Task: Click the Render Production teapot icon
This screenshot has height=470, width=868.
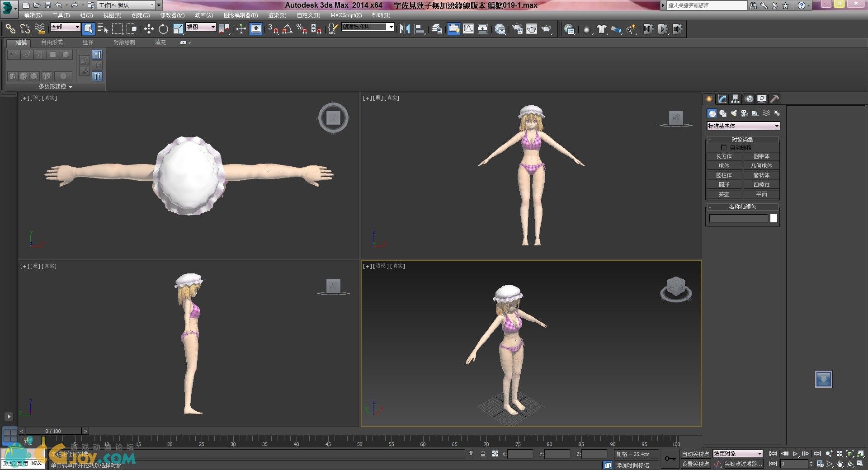Action: click(x=547, y=29)
